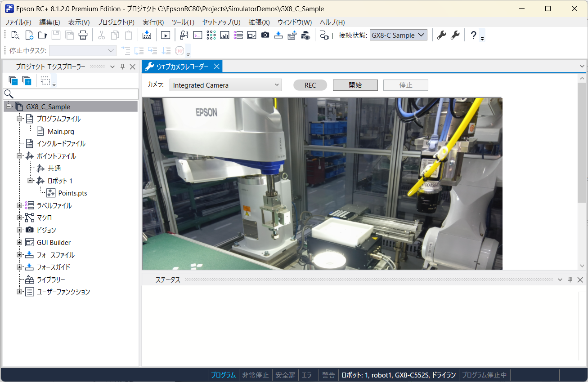The height and width of the screenshot is (382, 588).
Task: Open the connection status GX8-C Sample dropdown
Action: coord(398,35)
